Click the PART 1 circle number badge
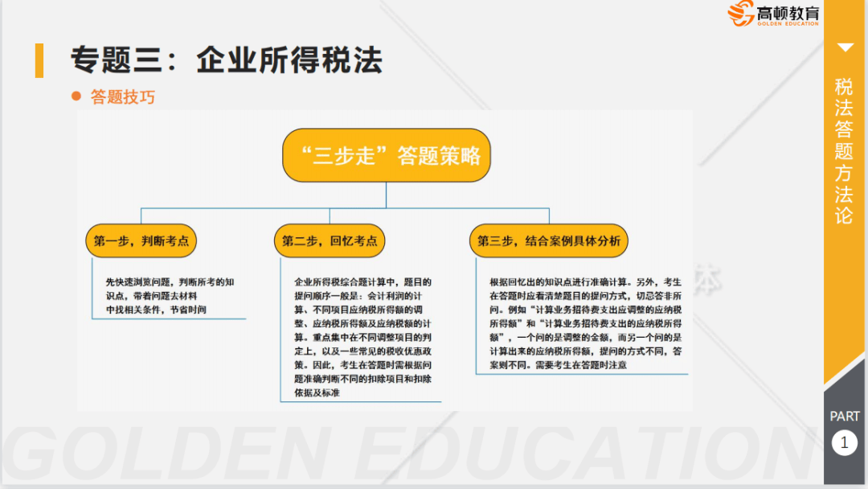This screenshot has width=868, height=489. coord(844,442)
